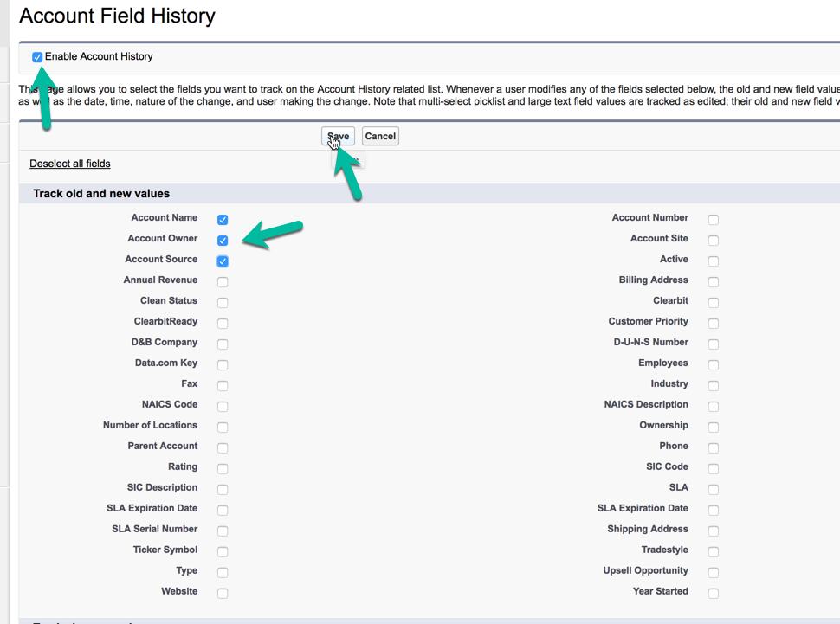Image resolution: width=840 pixels, height=624 pixels.
Task: Disable tracking for Account Source
Action: [x=223, y=261]
